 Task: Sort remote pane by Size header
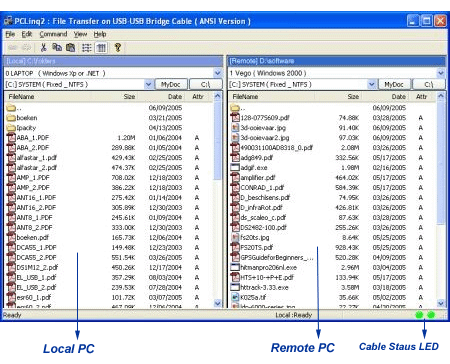tap(353, 97)
